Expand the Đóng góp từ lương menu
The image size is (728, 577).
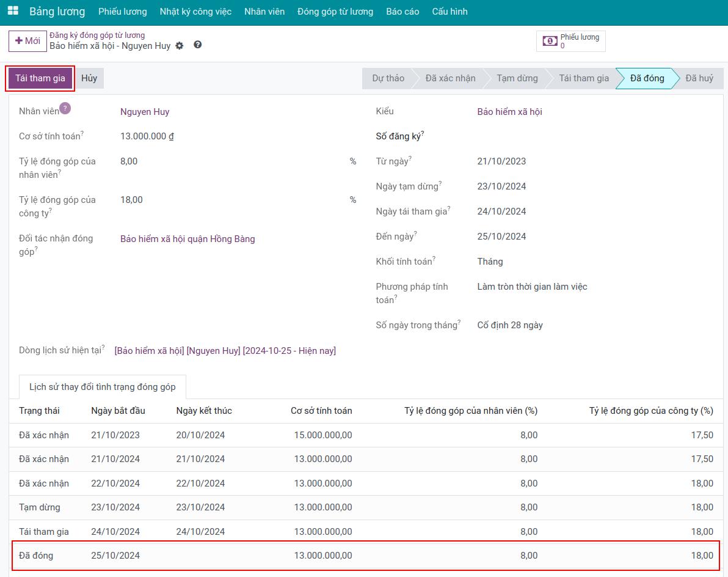(x=335, y=12)
